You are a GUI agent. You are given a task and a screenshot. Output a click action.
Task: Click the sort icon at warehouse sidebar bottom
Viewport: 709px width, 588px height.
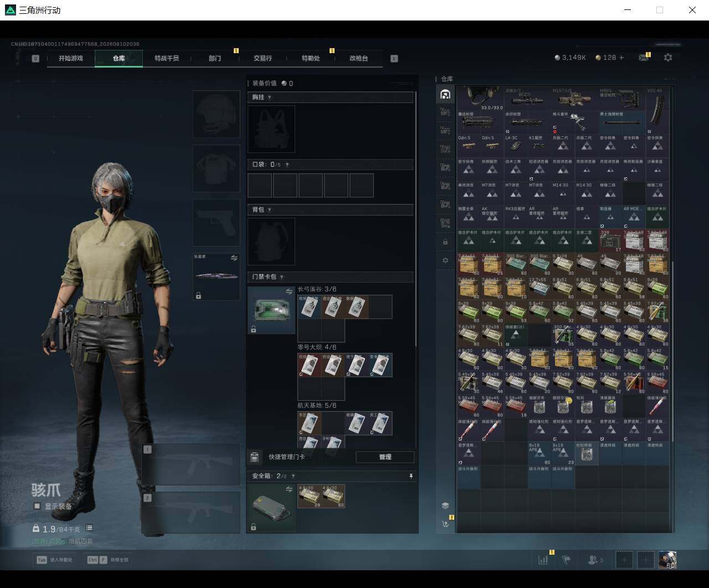click(x=445, y=524)
